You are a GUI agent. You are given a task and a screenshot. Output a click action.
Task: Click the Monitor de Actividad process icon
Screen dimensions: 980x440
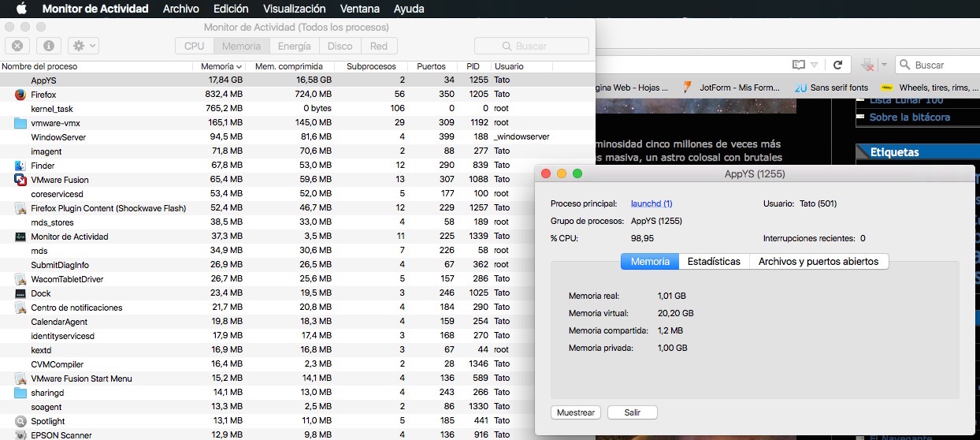click(20, 237)
